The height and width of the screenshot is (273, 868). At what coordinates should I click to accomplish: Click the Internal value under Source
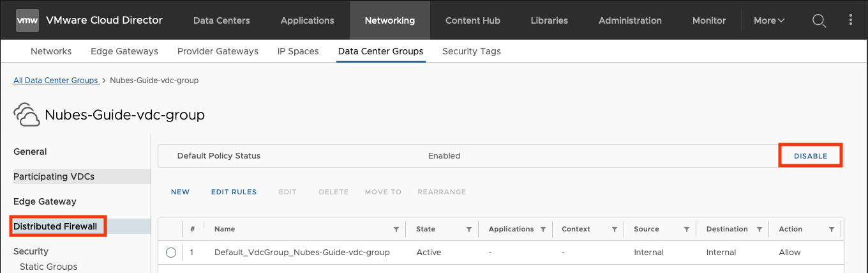648,253
